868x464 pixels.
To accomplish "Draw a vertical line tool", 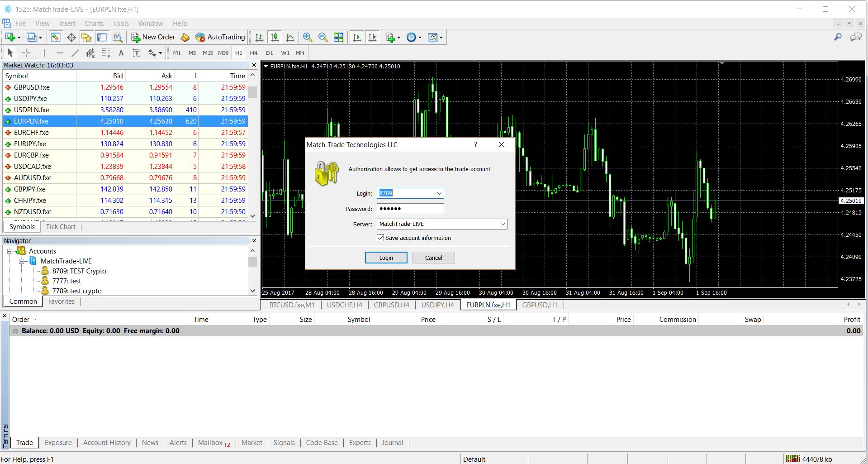I will [x=44, y=53].
